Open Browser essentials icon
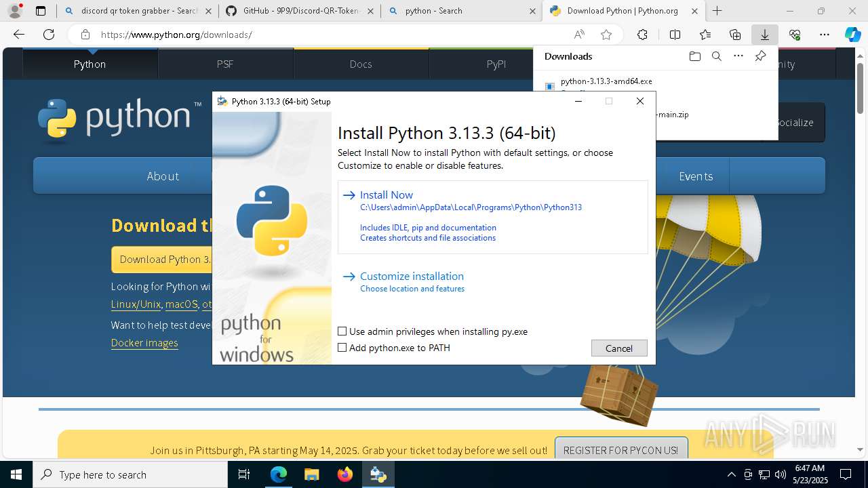 point(795,35)
